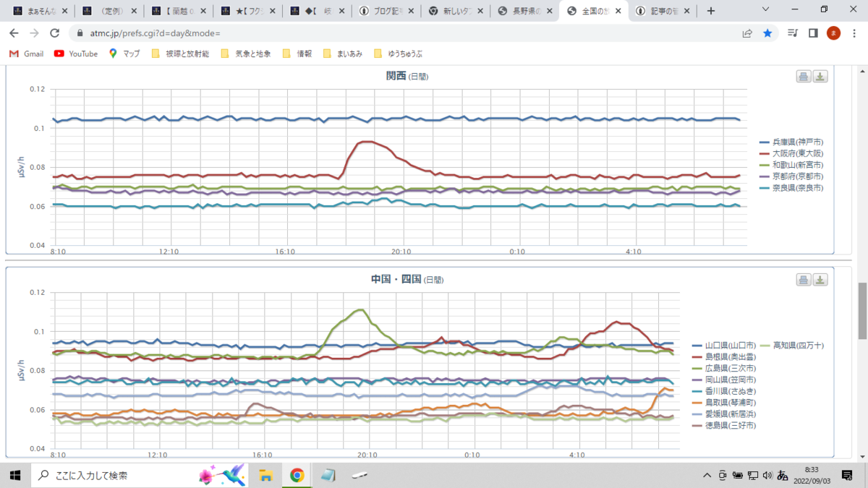Bookmark this page with the star icon
The image size is (868, 488).
coord(767,33)
